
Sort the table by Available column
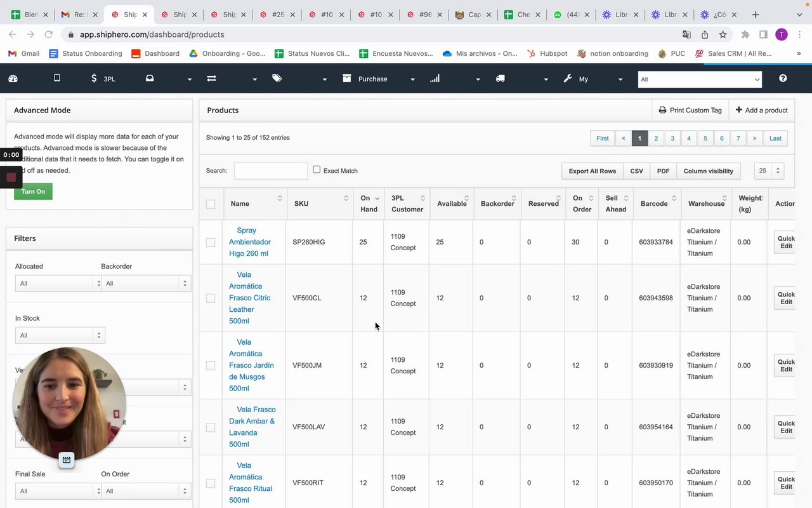(x=452, y=204)
